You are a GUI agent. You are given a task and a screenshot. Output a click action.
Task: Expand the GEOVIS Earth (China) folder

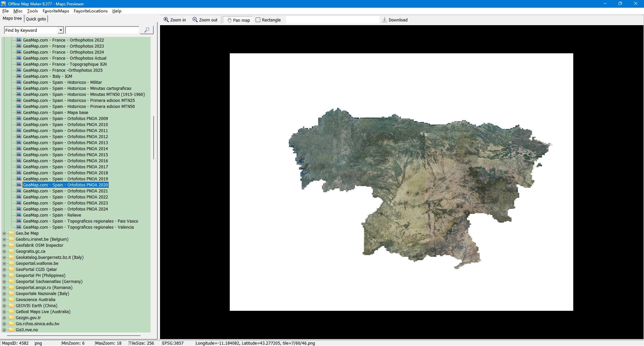(x=4, y=306)
